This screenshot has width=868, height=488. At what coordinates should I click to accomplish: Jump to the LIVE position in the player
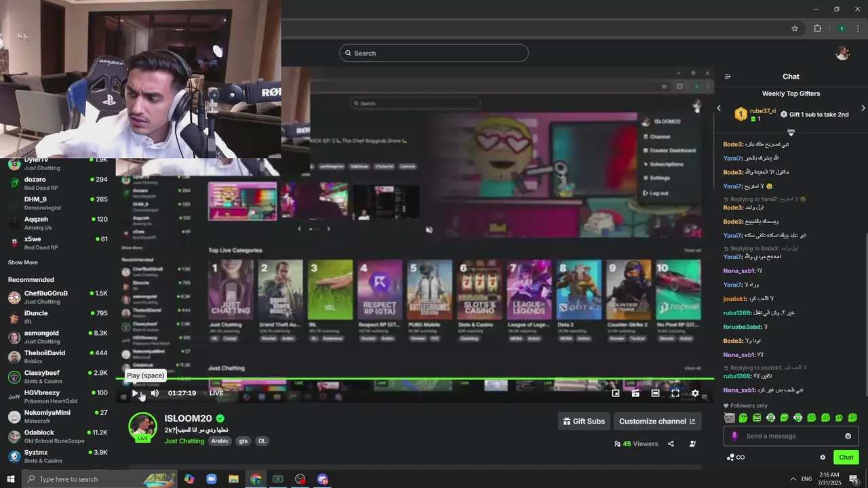(216, 393)
